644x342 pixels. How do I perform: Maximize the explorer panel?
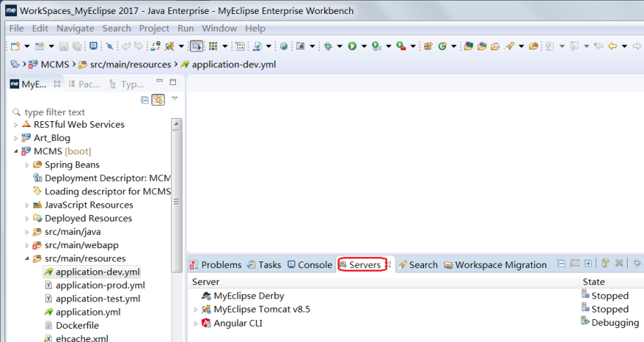[x=173, y=82]
